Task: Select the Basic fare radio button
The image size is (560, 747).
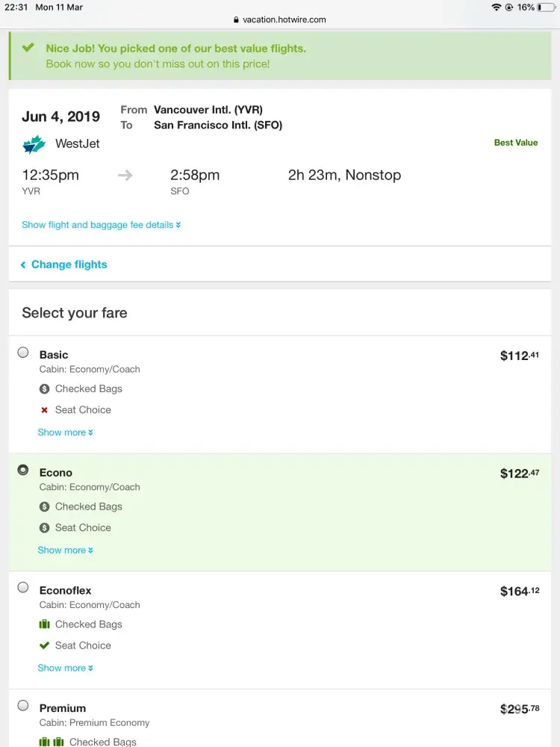Action: [x=23, y=353]
